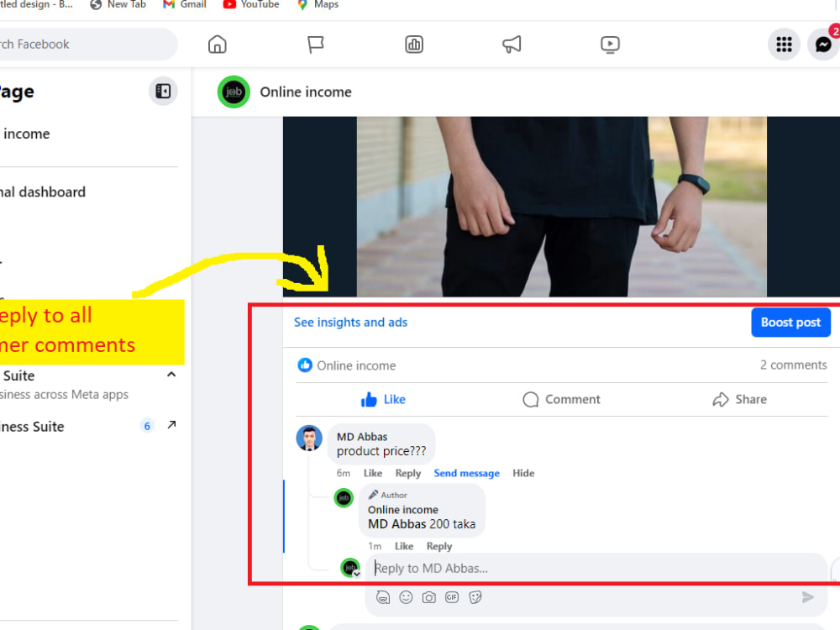This screenshot has height=630, width=840.
Task: Switch commenting identity via avatar dropdown
Action: (x=351, y=568)
